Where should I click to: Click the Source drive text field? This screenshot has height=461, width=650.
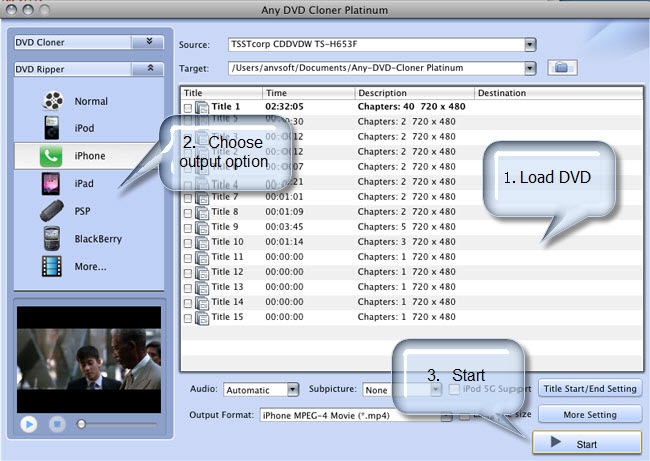click(x=376, y=44)
